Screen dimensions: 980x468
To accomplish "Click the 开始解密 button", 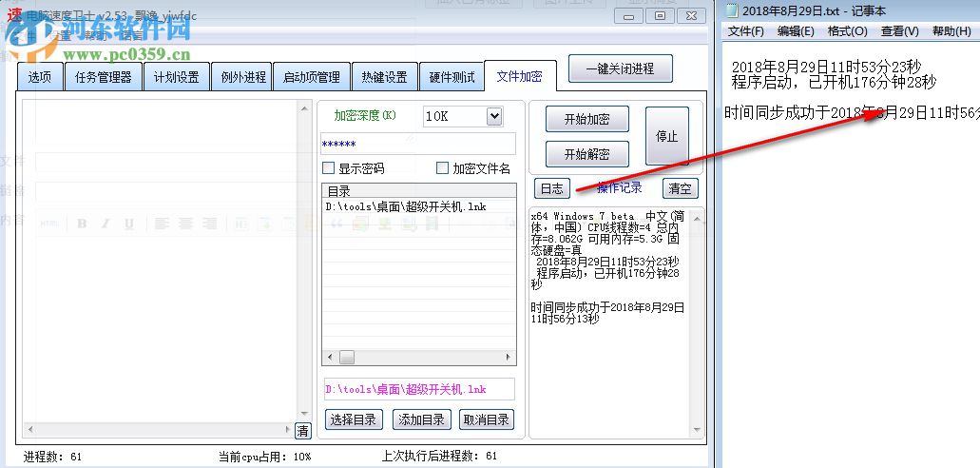I will pyautogui.click(x=586, y=154).
